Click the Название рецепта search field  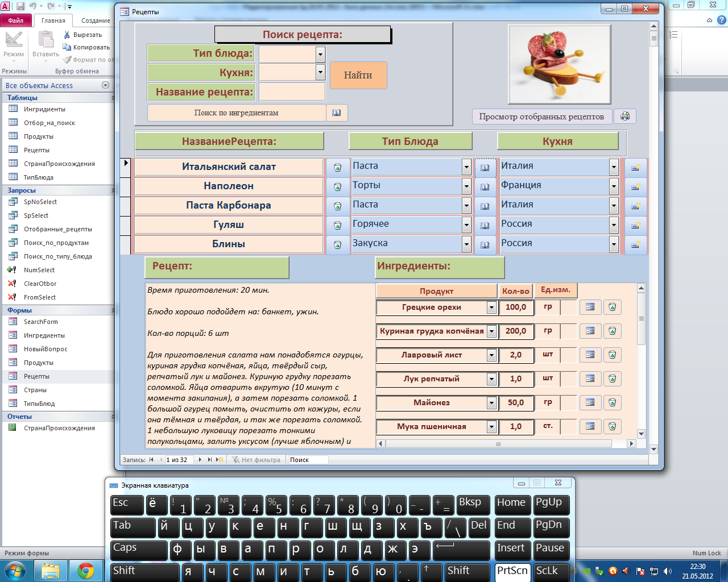pos(292,92)
